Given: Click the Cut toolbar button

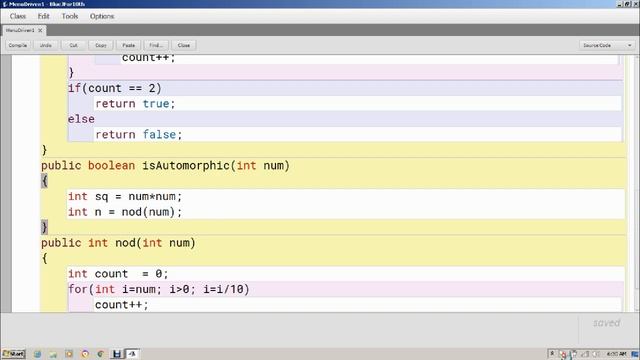Looking at the screenshot, I should (73, 45).
